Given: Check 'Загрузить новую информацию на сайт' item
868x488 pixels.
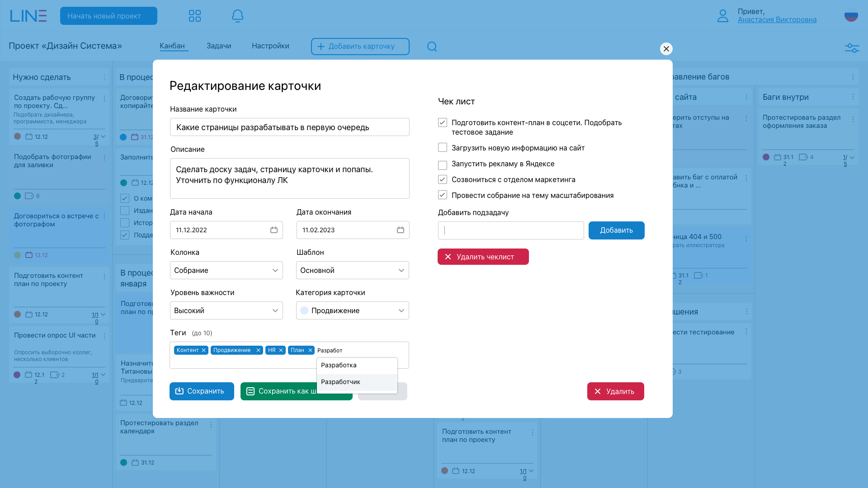Looking at the screenshot, I should point(443,148).
